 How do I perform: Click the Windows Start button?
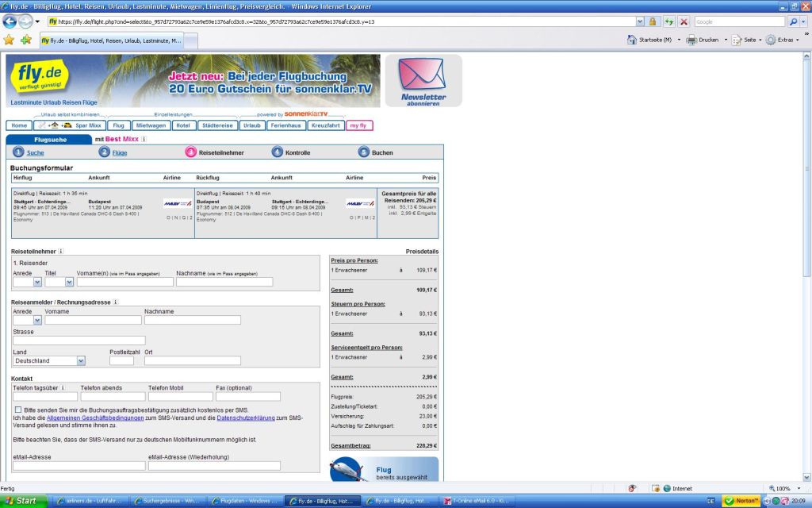[23, 501]
